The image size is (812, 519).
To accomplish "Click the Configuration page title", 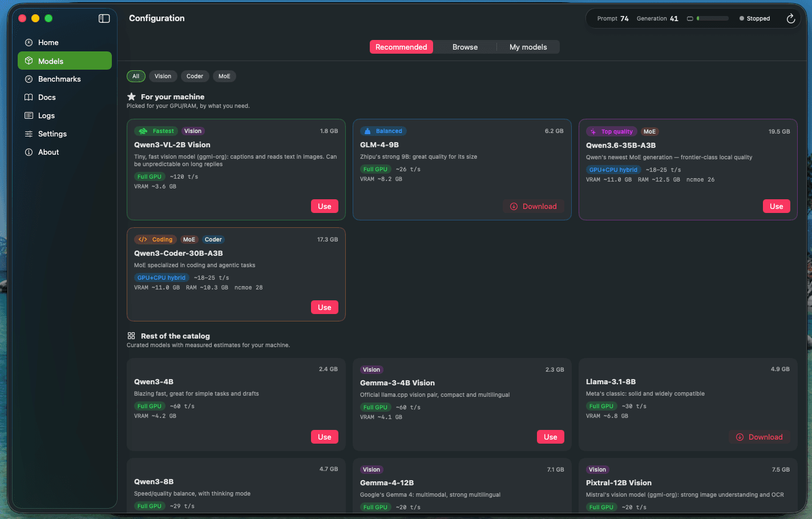I will tap(157, 18).
